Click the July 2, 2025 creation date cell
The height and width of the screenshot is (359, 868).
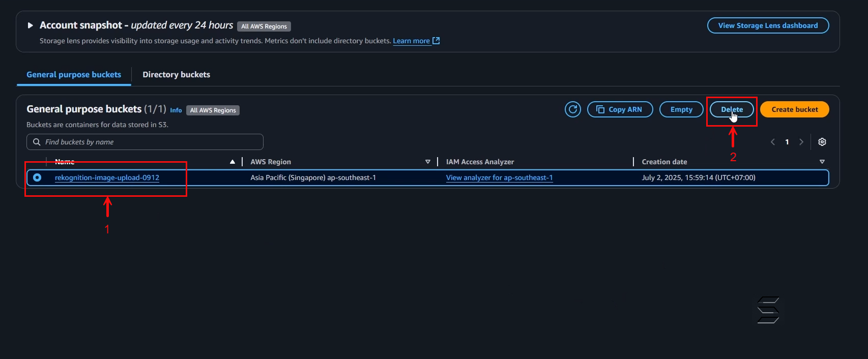(x=698, y=177)
